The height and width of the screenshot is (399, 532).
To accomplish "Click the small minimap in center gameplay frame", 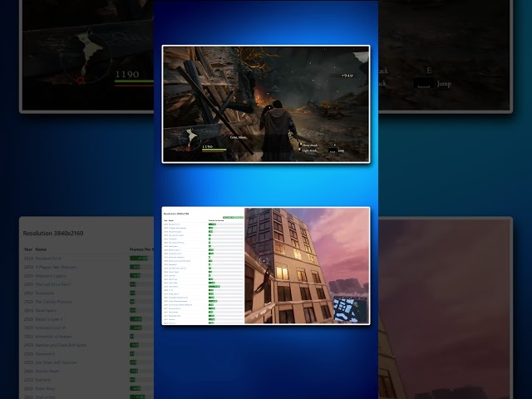I will coord(190,140).
